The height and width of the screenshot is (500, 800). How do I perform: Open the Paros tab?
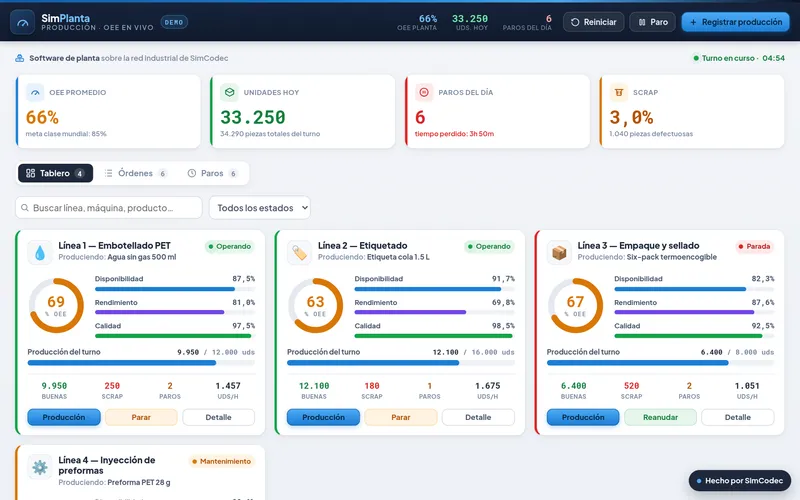(212, 173)
